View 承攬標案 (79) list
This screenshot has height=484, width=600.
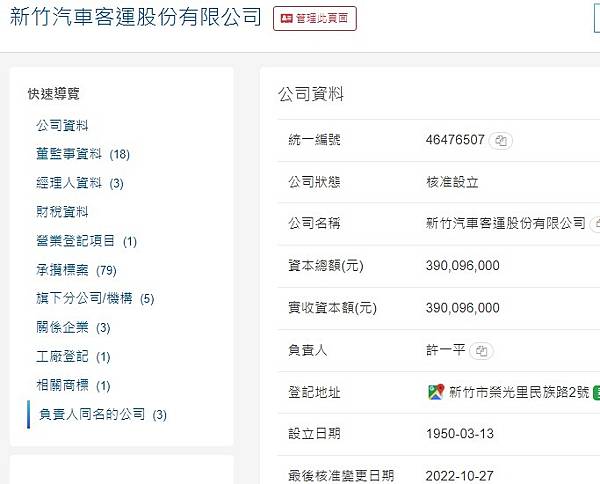pyautogui.click(x=76, y=270)
